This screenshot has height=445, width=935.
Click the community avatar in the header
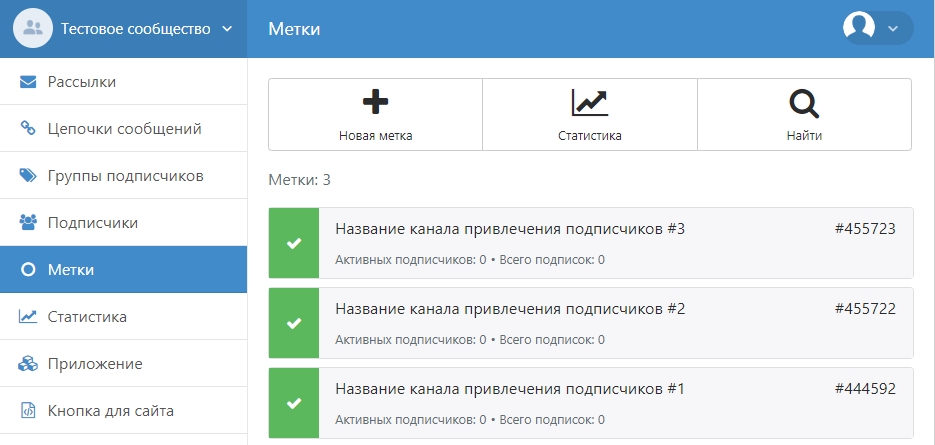tap(32, 29)
